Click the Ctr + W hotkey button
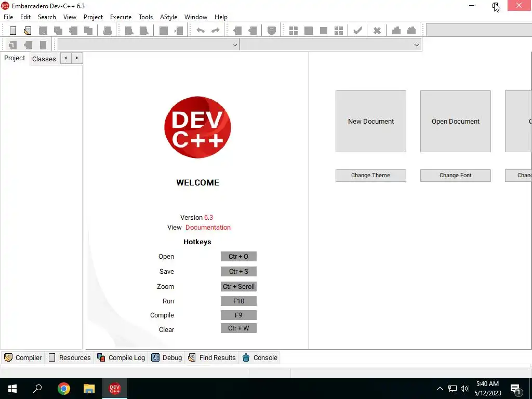Viewport: 532px width, 399px height. (238, 328)
